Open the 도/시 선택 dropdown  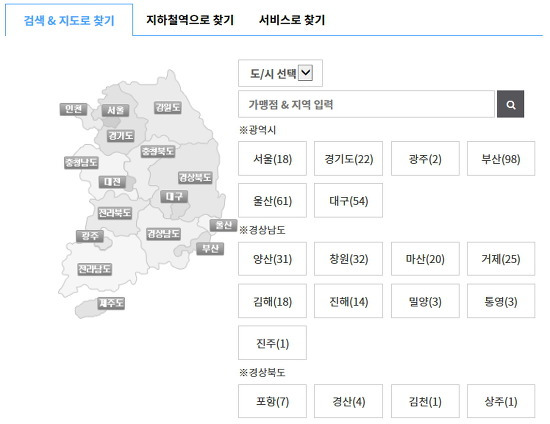pos(280,73)
